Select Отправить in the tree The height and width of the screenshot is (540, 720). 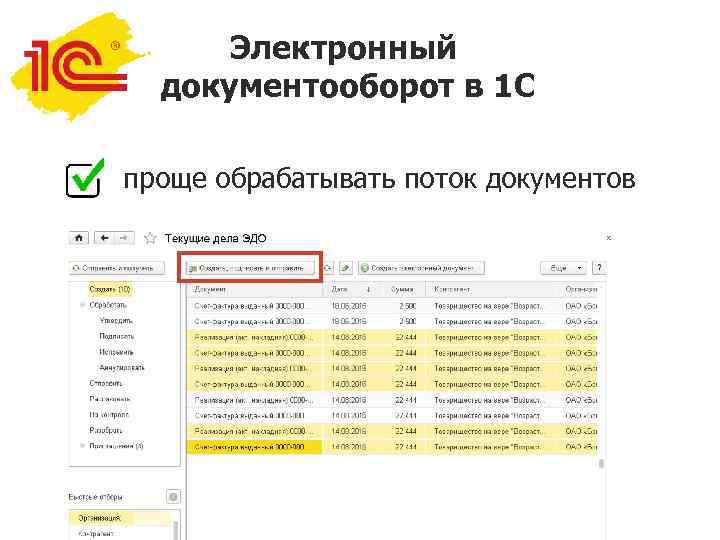click(106, 383)
